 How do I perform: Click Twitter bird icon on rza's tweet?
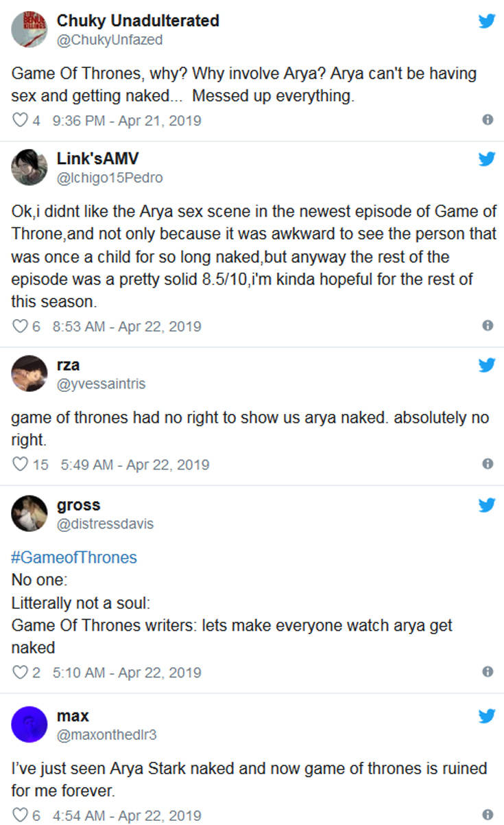[x=487, y=365]
